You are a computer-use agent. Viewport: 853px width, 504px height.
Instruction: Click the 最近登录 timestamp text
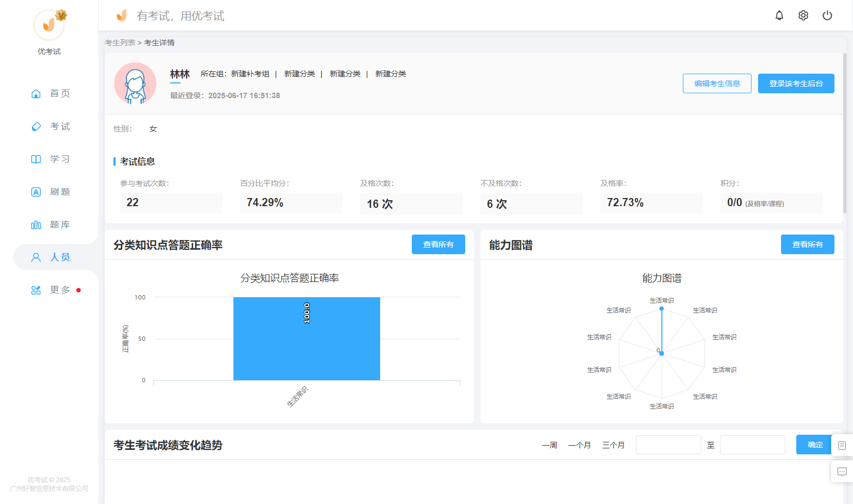click(x=225, y=95)
